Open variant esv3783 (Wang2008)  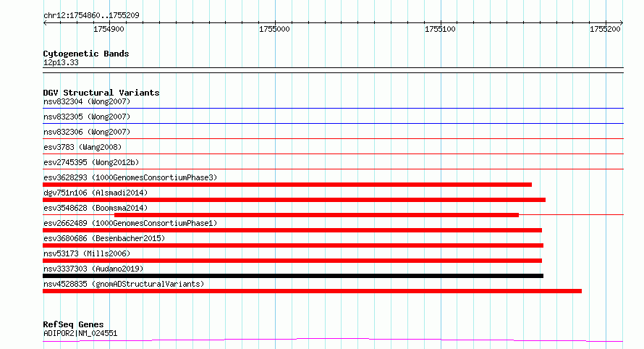click(82, 147)
